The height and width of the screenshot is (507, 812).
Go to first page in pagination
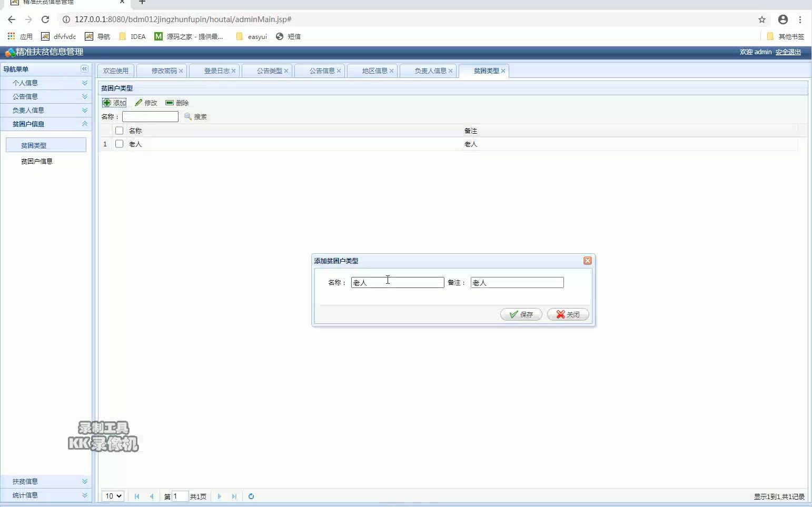click(137, 496)
